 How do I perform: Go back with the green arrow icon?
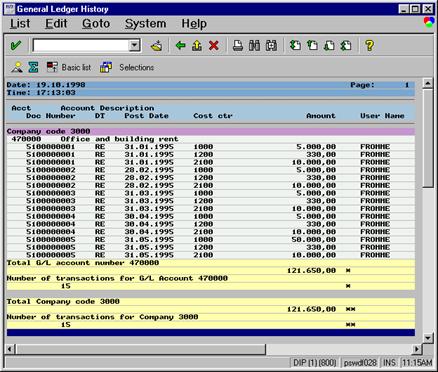180,45
